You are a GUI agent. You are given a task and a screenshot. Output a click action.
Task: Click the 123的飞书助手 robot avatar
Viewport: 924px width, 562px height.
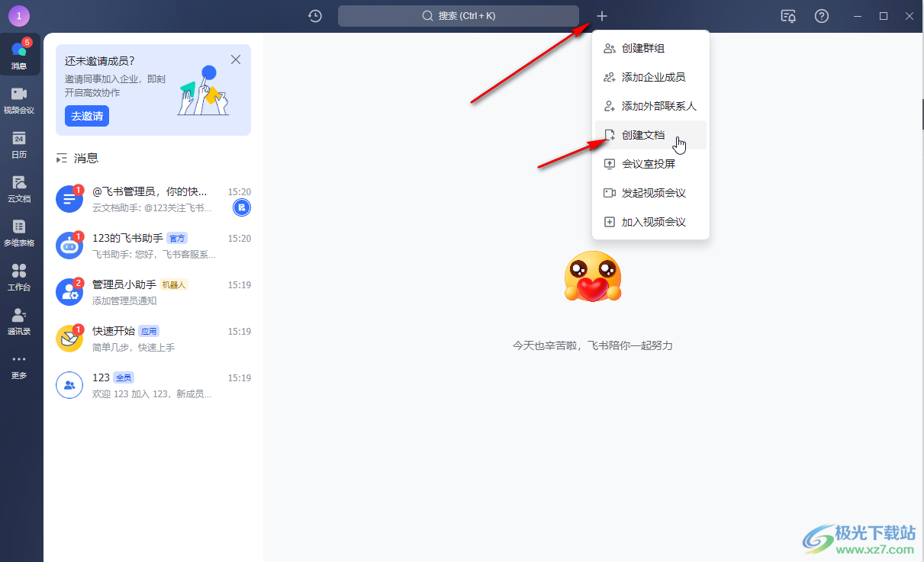(x=69, y=246)
